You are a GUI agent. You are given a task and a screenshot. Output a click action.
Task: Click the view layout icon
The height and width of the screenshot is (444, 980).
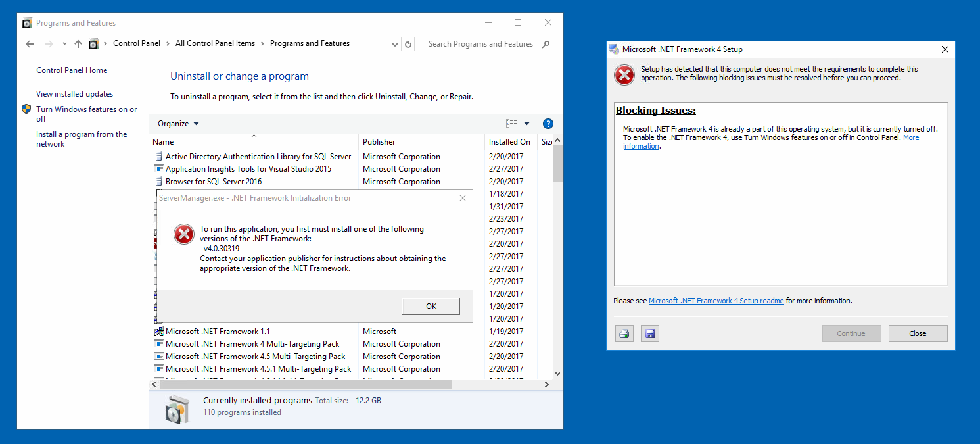coord(511,124)
